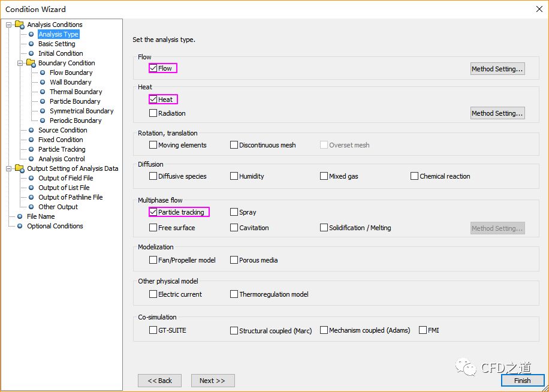The image size is (549, 392).
Task: Click the bullet icon beside Basic Setting
Action: pyautogui.click(x=31, y=44)
